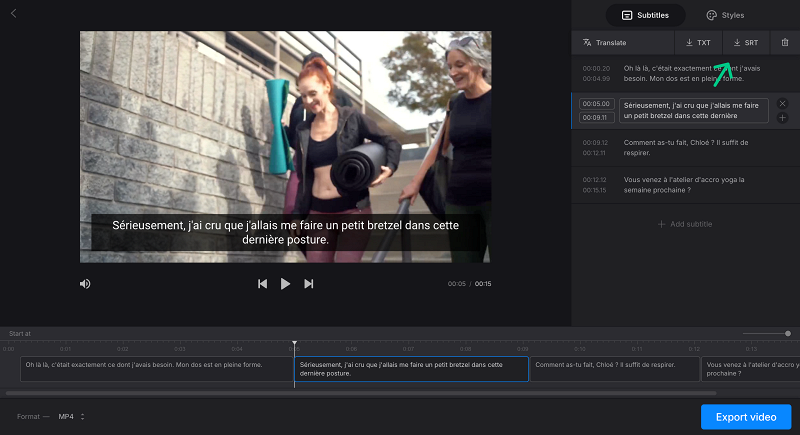Open the MP4 format dropdown
Image resolution: width=800 pixels, height=435 pixels.
(71, 417)
